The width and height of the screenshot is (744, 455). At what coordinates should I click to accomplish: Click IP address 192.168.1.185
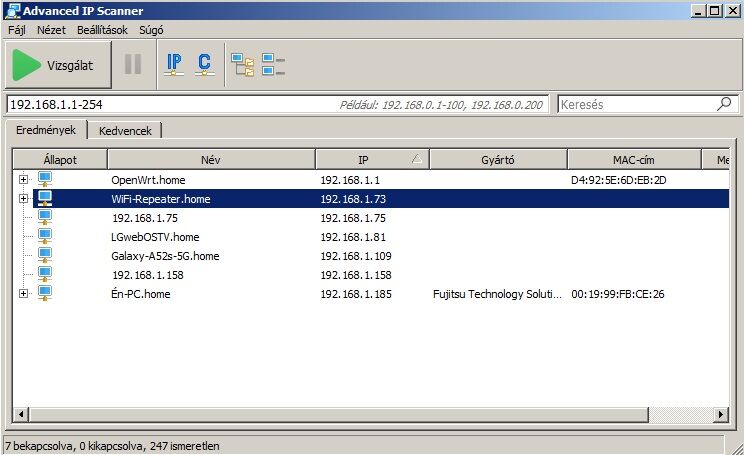click(x=356, y=294)
